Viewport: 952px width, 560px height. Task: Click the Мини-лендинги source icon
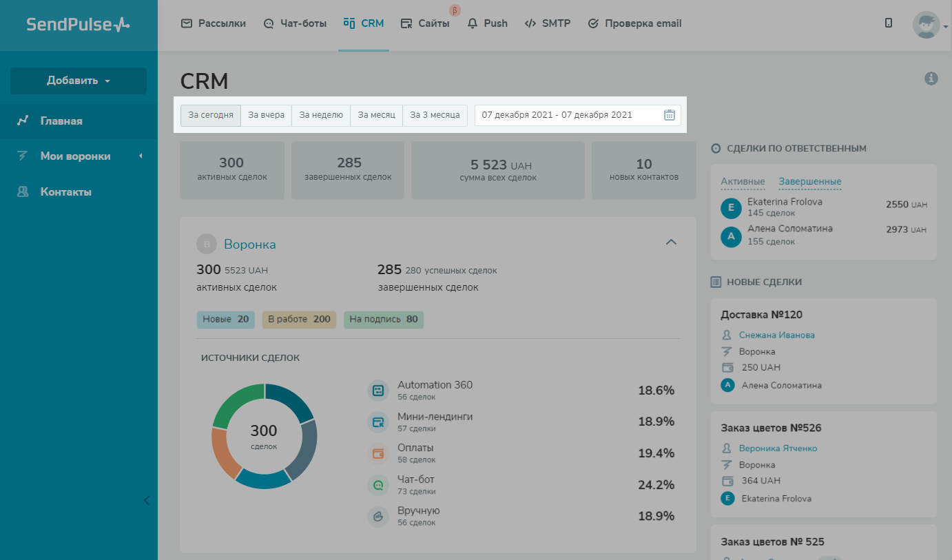point(378,422)
